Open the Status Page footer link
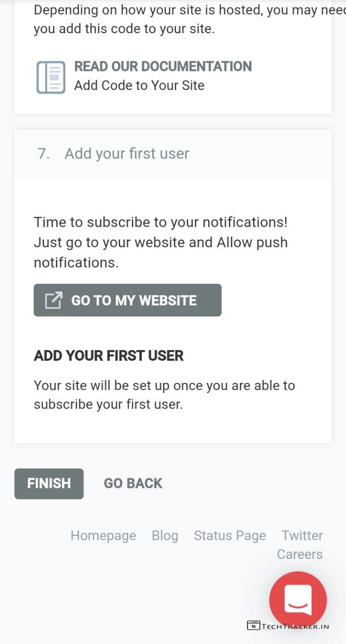Viewport: 346px width, 644px height. [230, 536]
